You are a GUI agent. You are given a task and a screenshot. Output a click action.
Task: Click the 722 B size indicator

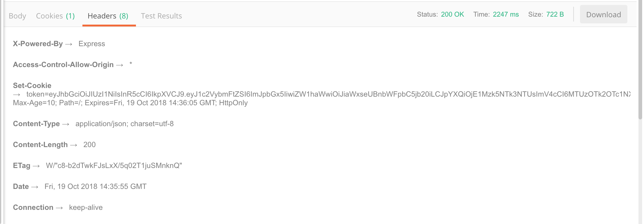(555, 14)
